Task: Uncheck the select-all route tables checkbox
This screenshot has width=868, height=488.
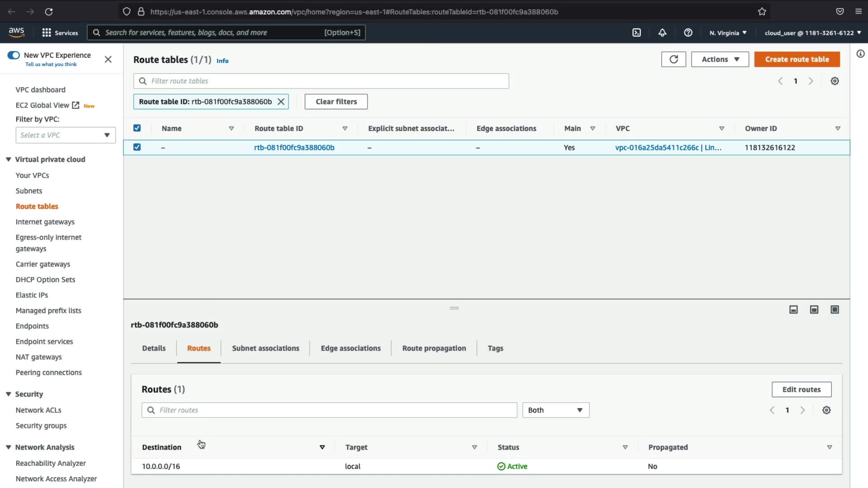Action: [137, 128]
